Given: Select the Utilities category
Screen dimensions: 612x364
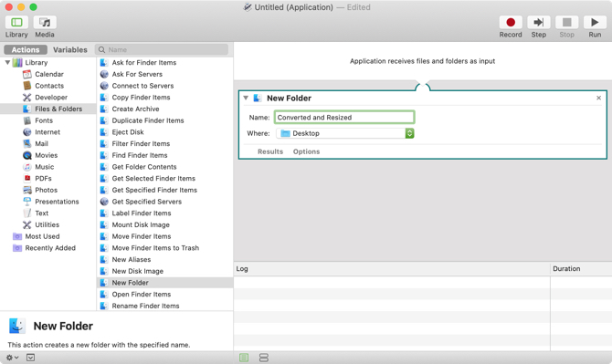Looking at the screenshot, I should 47,224.
